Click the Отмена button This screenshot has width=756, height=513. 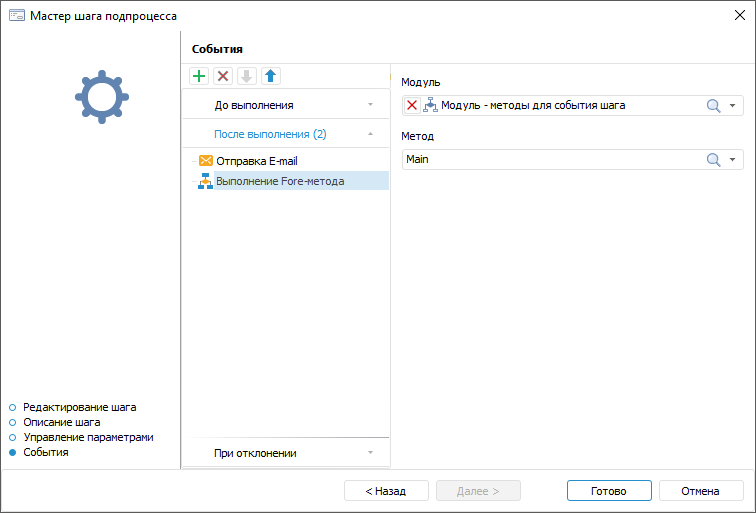pyautogui.click(x=700, y=491)
